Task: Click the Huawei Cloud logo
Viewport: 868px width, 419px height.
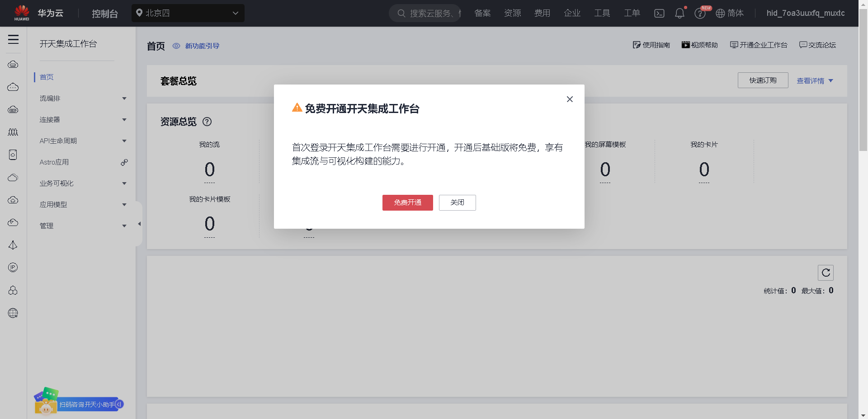Action: tap(38, 13)
